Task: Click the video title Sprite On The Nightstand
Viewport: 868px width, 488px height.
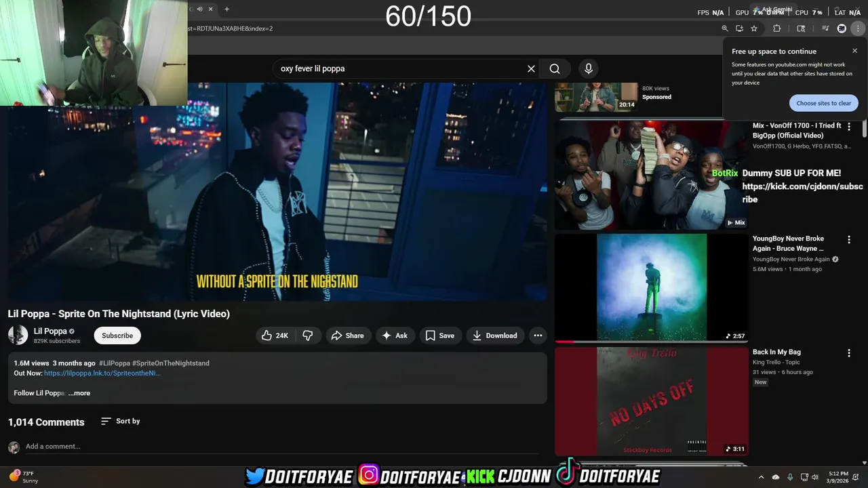Action: (x=119, y=314)
